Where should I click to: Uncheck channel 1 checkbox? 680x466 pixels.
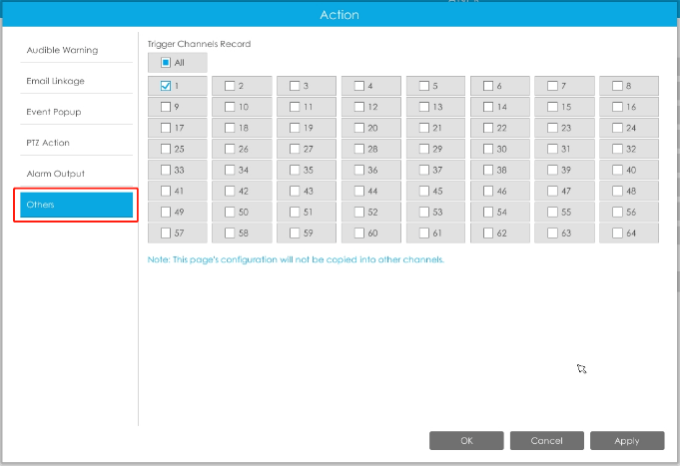pyautogui.click(x=166, y=86)
